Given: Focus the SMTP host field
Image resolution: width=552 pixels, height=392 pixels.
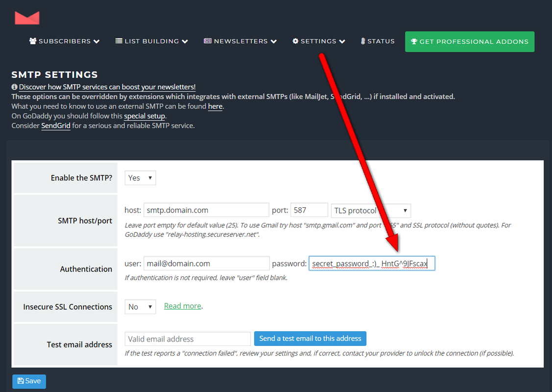Looking at the screenshot, I should pos(206,210).
